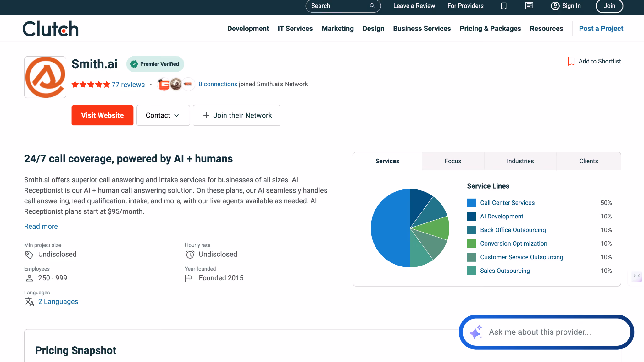Screen dimensions: 644x362
Task: Switch to the Services tab
Action: 387,161
